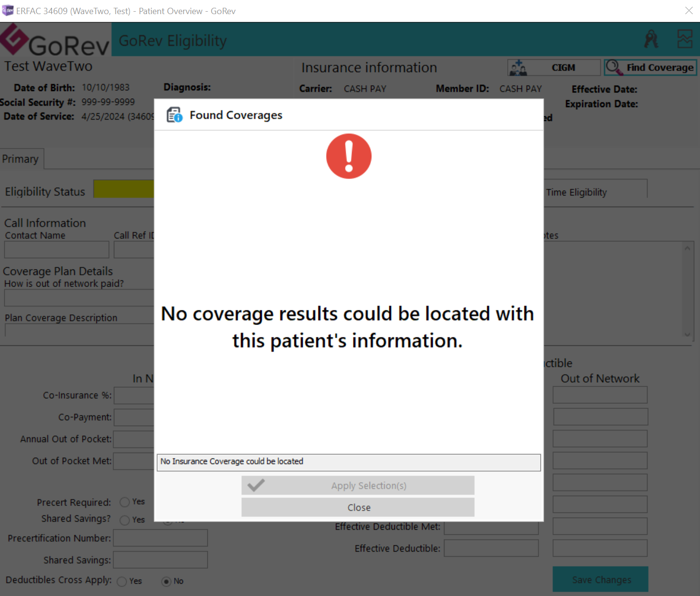Click the 'No coverage results' message text
The image size is (700, 596).
pyautogui.click(x=348, y=327)
